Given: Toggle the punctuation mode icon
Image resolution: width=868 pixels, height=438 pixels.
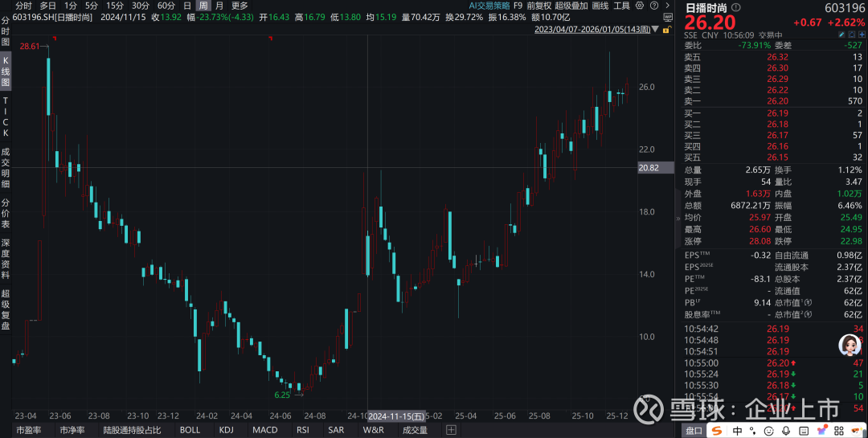Looking at the screenshot, I should (x=753, y=430).
